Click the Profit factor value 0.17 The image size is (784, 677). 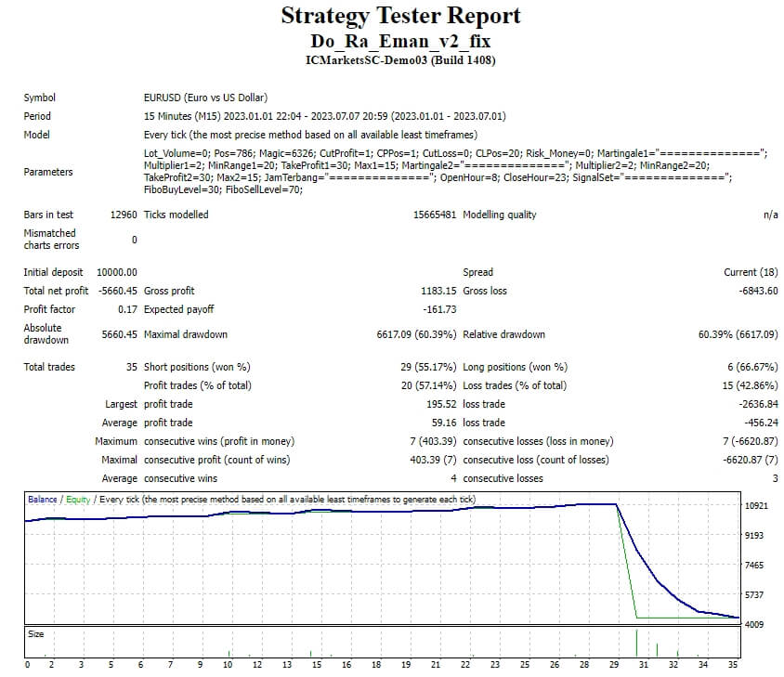127,309
